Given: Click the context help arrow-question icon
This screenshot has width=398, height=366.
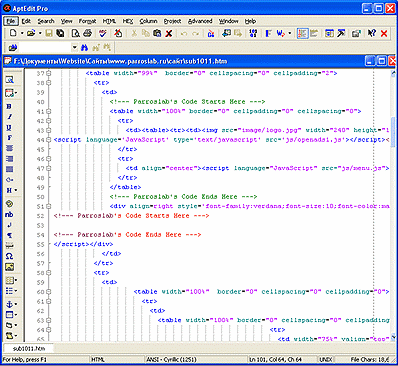Looking at the screenshot, I should click(x=372, y=33).
